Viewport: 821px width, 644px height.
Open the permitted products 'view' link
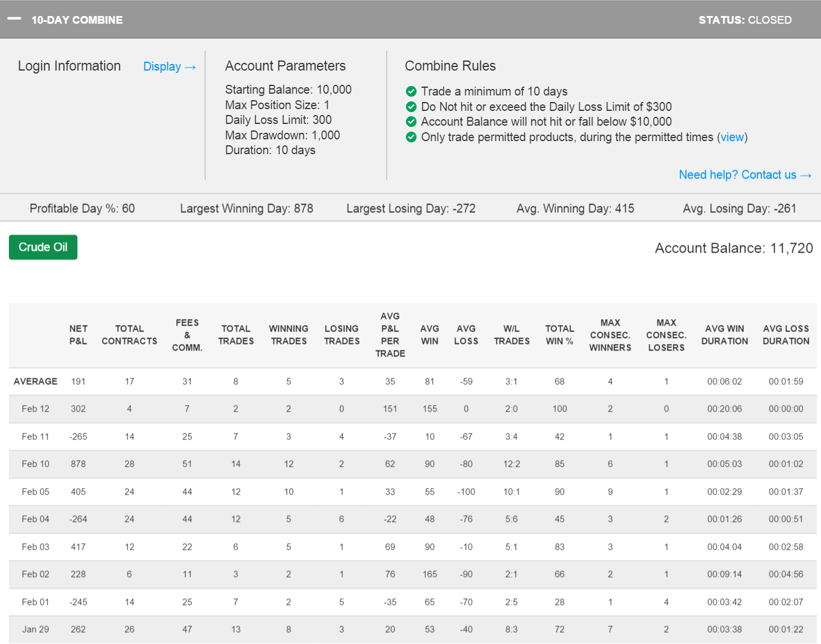(x=732, y=137)
